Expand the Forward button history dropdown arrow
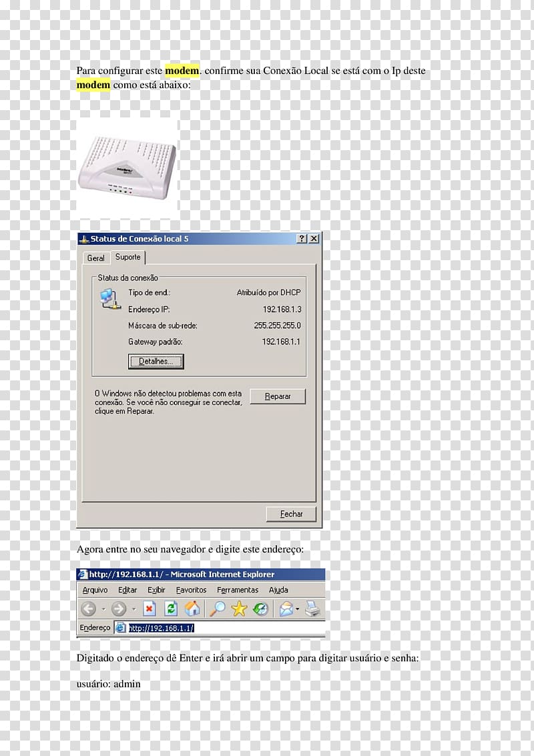The width and height of the screenshot is (534, 756). tap(133, 609)
